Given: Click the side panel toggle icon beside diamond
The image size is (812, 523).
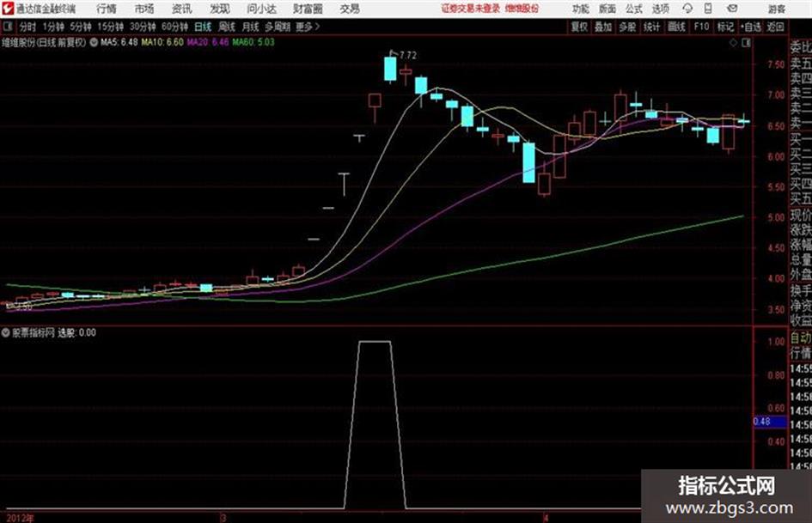Looking at the screenshot, I should [746, 43].
